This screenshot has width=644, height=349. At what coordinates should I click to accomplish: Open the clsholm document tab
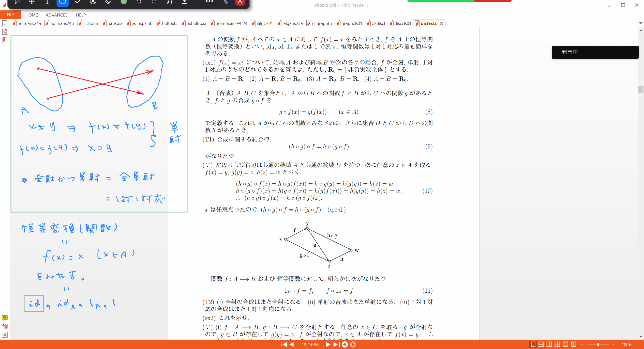[88, 23]
